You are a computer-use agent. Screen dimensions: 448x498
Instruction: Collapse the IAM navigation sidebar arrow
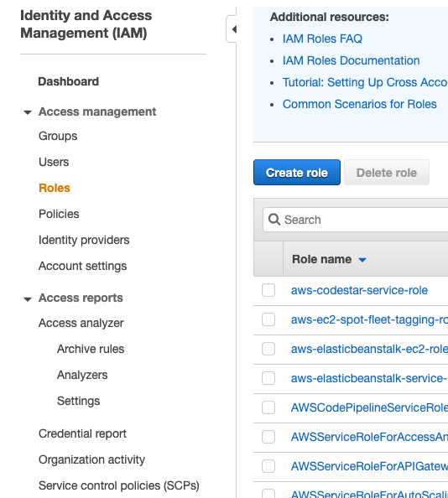pos(234,29)
